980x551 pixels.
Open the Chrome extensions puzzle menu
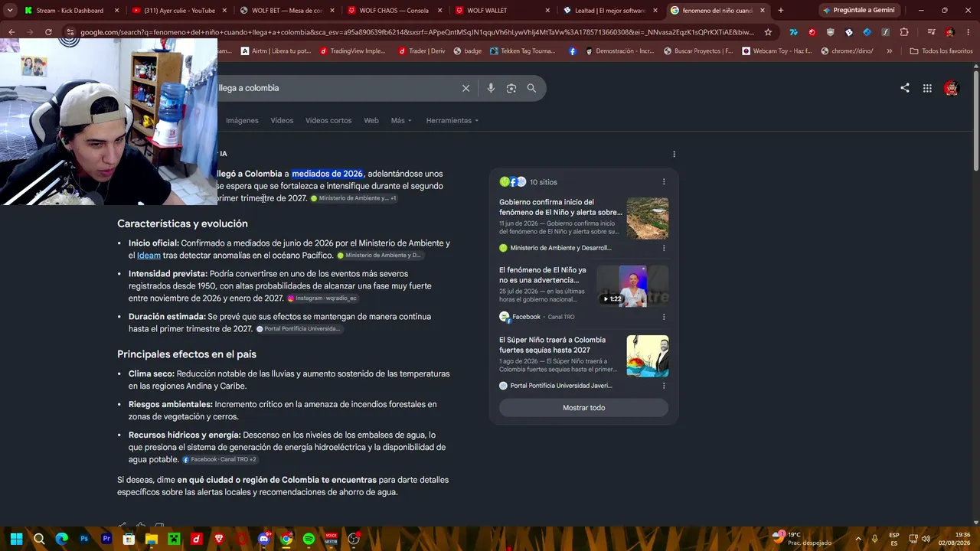(x=904, y=32)
